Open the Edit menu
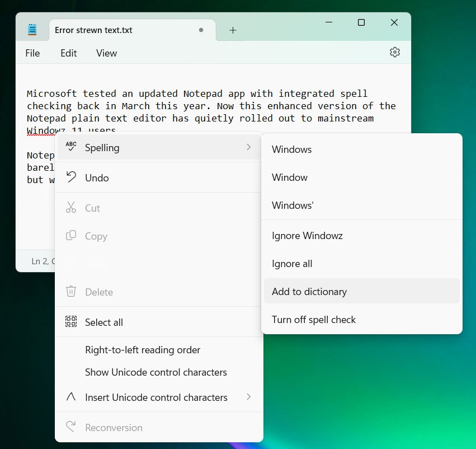The image size is (476, 449). pyautogui.click(x=68, y=53)
